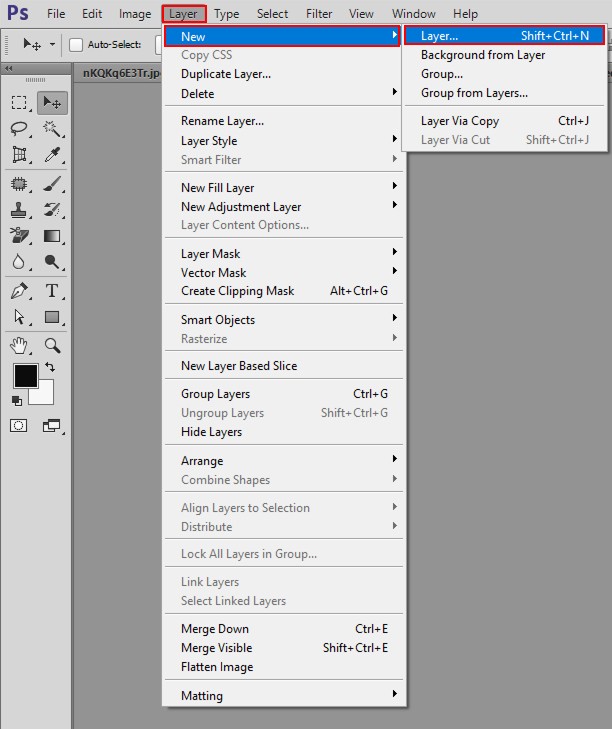Image resolution: width=612 pixels, height=729 pixels.
Task: Collapse the toolbox with double-arrow
Action: coord(8,68)
